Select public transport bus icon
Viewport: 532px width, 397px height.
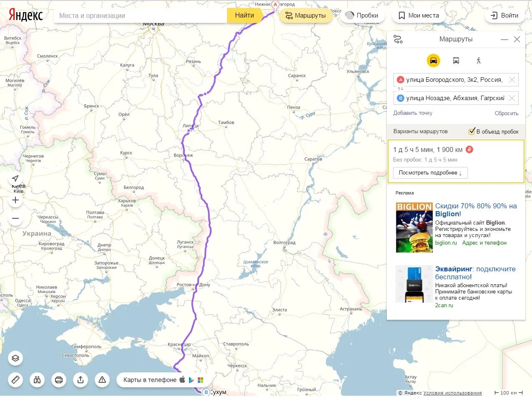point(456,61)
